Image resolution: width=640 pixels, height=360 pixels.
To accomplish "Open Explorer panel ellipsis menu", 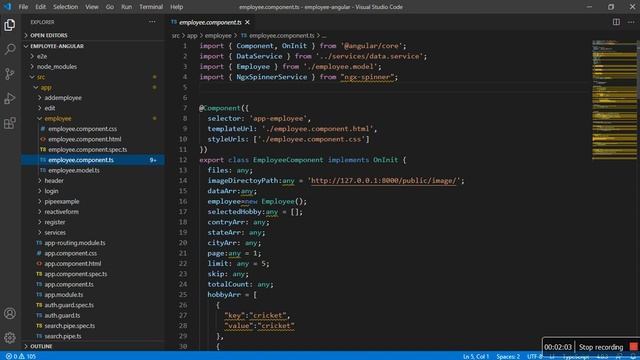I will 152,22.
